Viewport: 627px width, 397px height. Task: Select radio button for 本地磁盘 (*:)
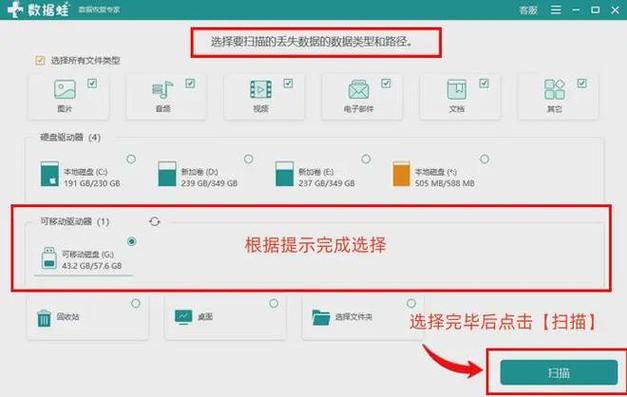coord(484,159)
